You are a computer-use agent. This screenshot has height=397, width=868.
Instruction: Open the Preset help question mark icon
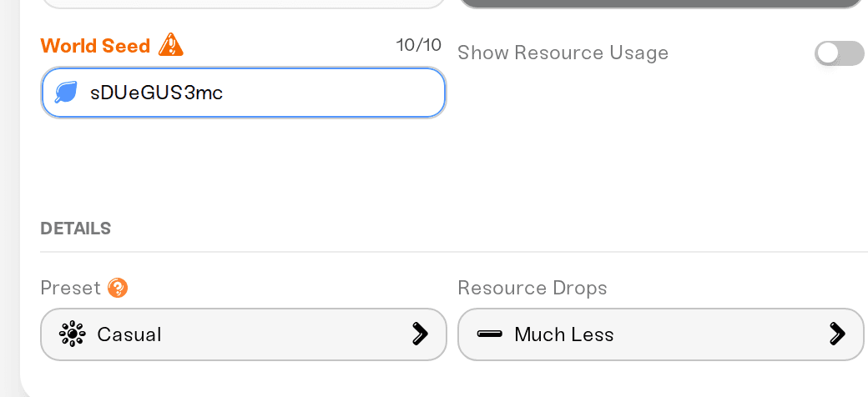coord(118,288)
